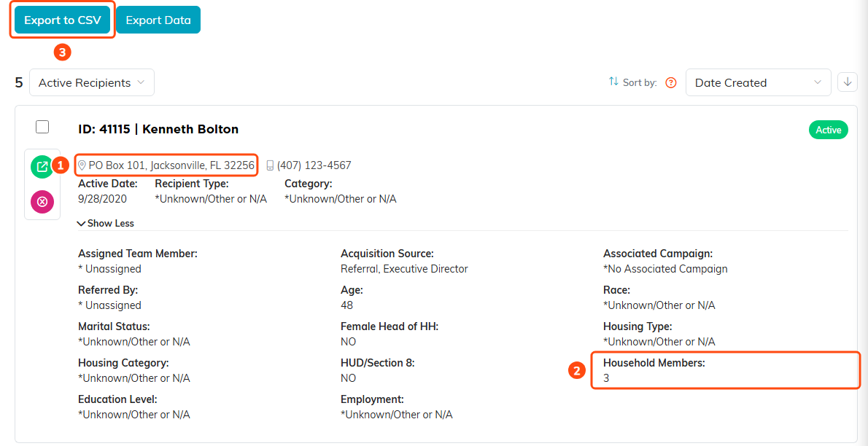Click the Housing Type label

pos(638,326)
